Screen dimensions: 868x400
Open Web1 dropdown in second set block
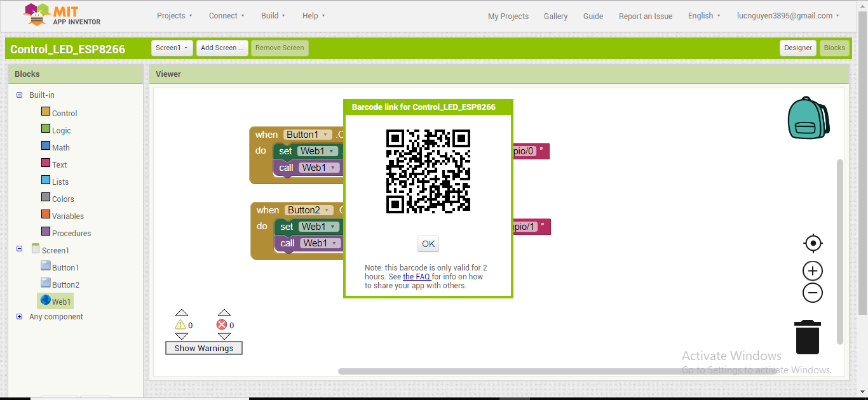pos(320,227)
